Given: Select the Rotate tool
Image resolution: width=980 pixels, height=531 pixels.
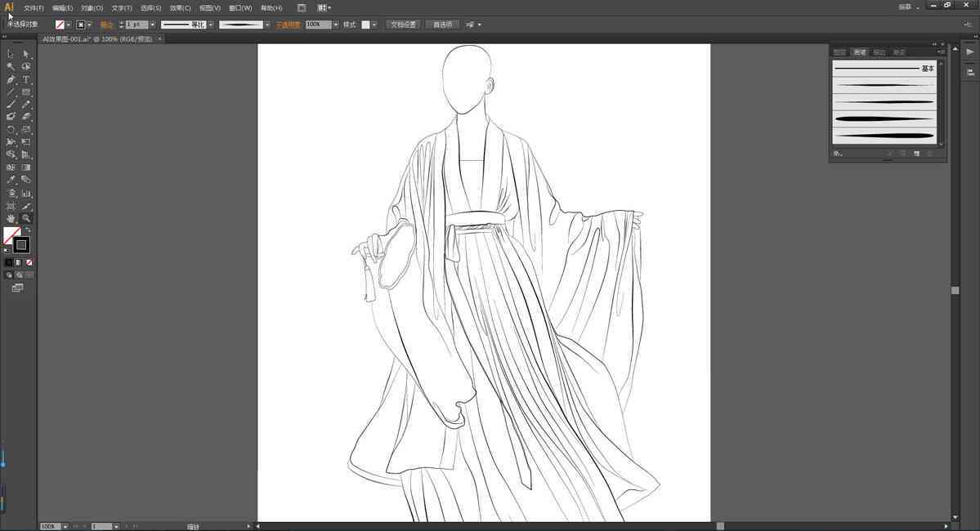Looking at the screenshot, I should [x=11, y=130].
